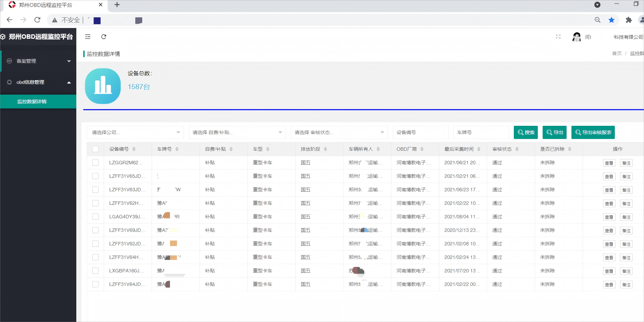Check the row LZFF31V65JD checkbox
The height and width of the screenshot is (322, 644).
[95, 176]
